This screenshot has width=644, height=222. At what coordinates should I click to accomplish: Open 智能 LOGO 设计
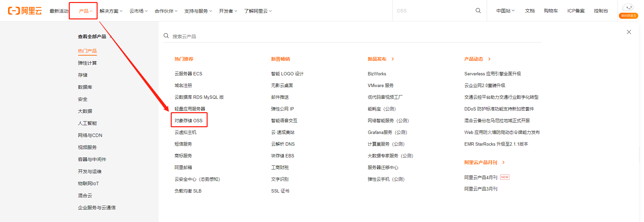(287, 74)
